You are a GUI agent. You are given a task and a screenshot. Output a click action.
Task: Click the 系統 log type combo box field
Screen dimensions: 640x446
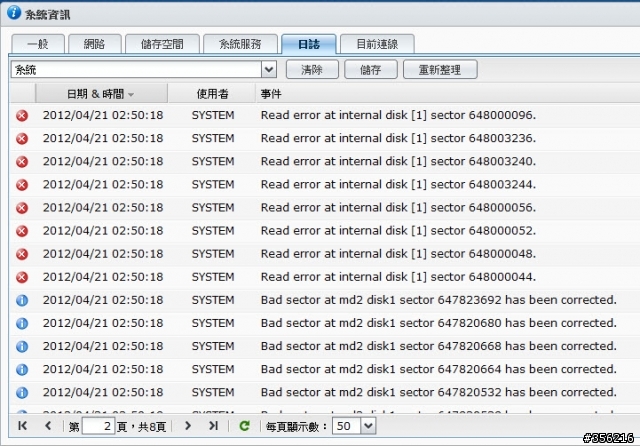click(x=136, y=69)
